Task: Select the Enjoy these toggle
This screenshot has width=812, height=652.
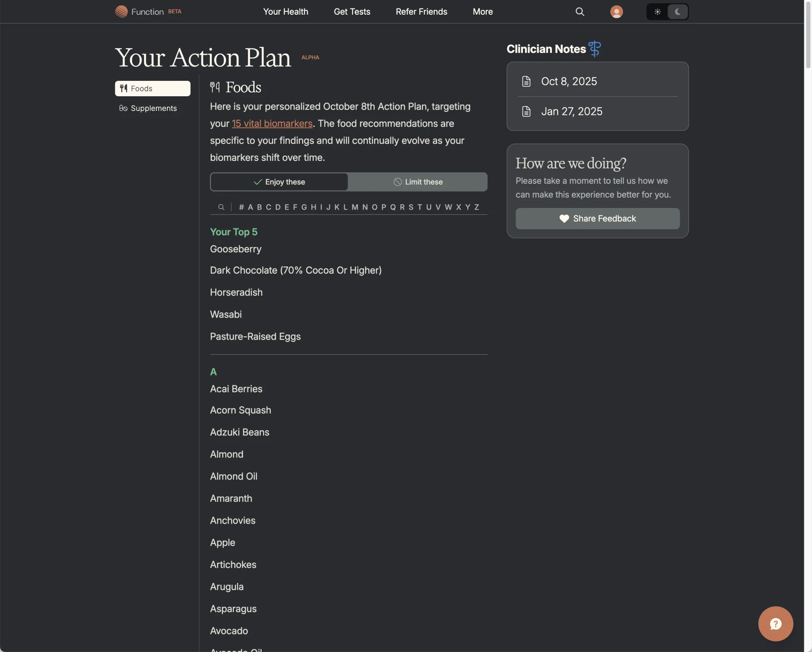Action: click(279, 182)
